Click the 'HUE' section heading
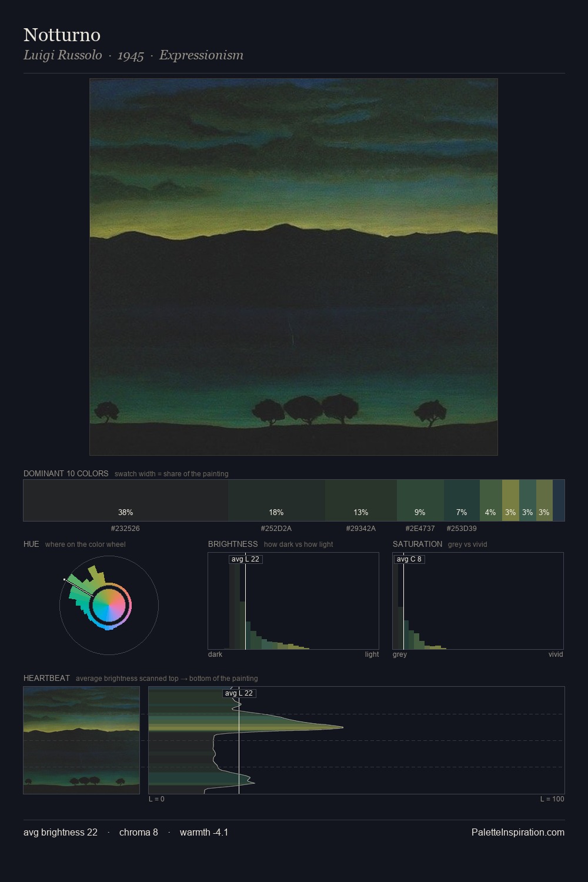This screenshot has height=882, width=588. coord(31,544)
